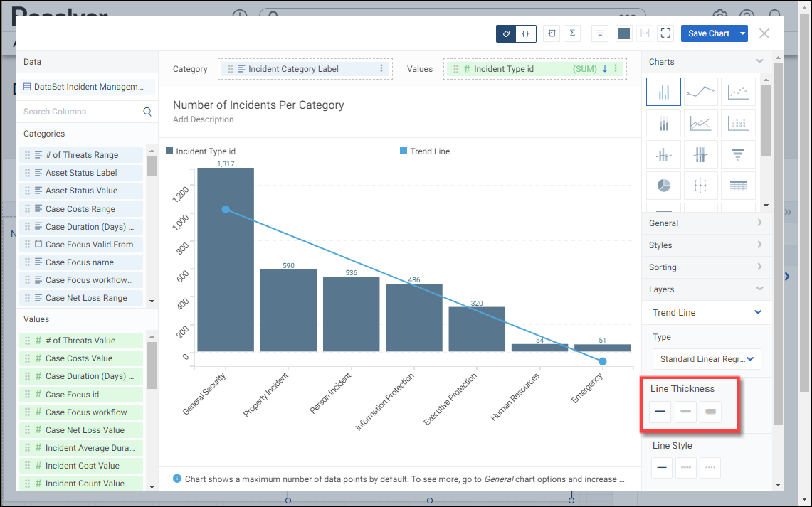Click the Save Chart button
Image resolution: width=812 pixels, height=507 pixels.
point(708,33)
